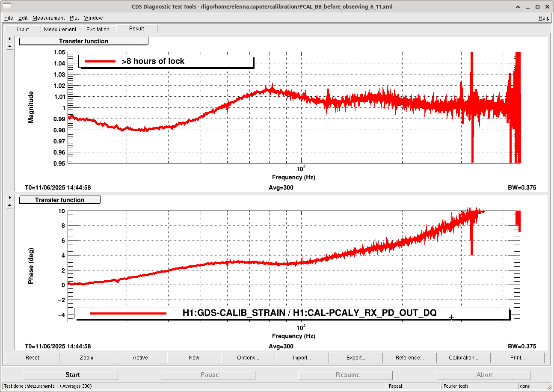The image size is (554, 392).
Task: Click the red line swatch in the bottom legend
Action: [128, 314]
